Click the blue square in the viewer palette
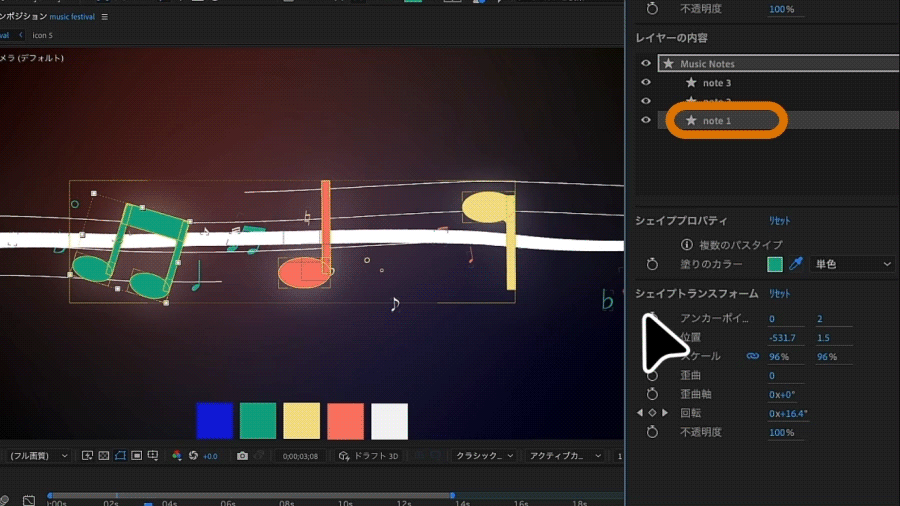 point(215,421)
